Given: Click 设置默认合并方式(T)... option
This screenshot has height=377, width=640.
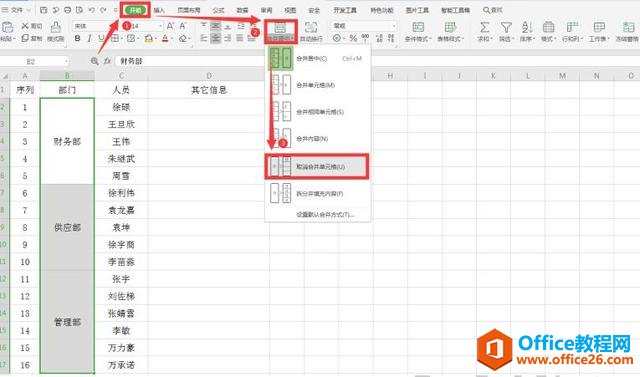Looking at the screenshot, I should [325, 215].
